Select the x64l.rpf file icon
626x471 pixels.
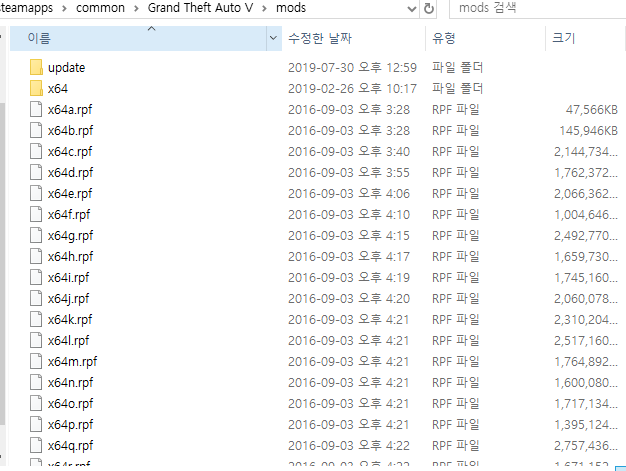[x=36, y=340]
